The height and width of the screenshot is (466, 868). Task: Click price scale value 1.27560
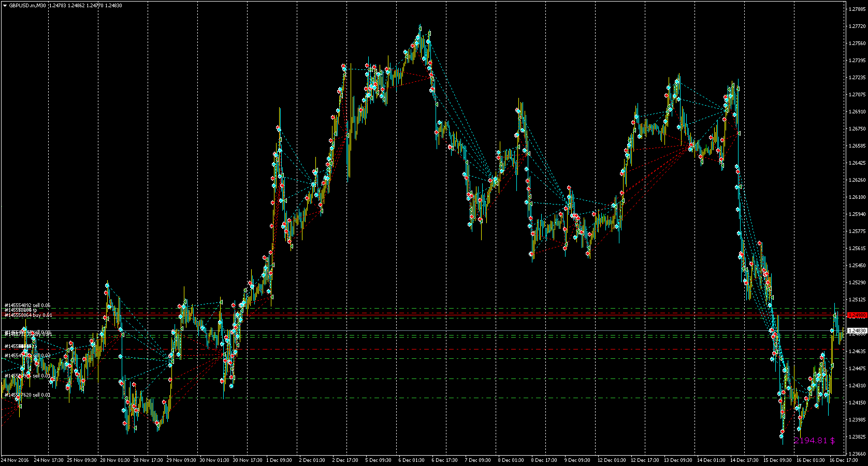click(858, 43)
